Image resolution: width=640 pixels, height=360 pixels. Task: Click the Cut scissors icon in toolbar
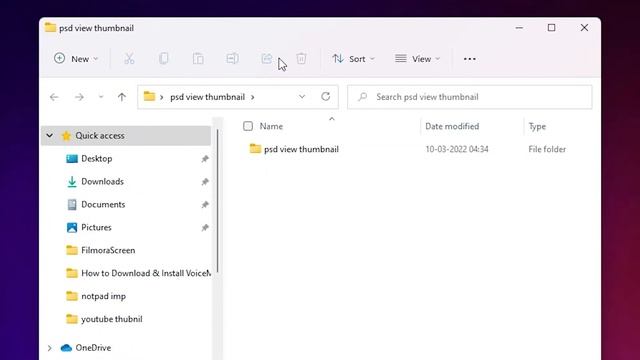tap(129, 59)
